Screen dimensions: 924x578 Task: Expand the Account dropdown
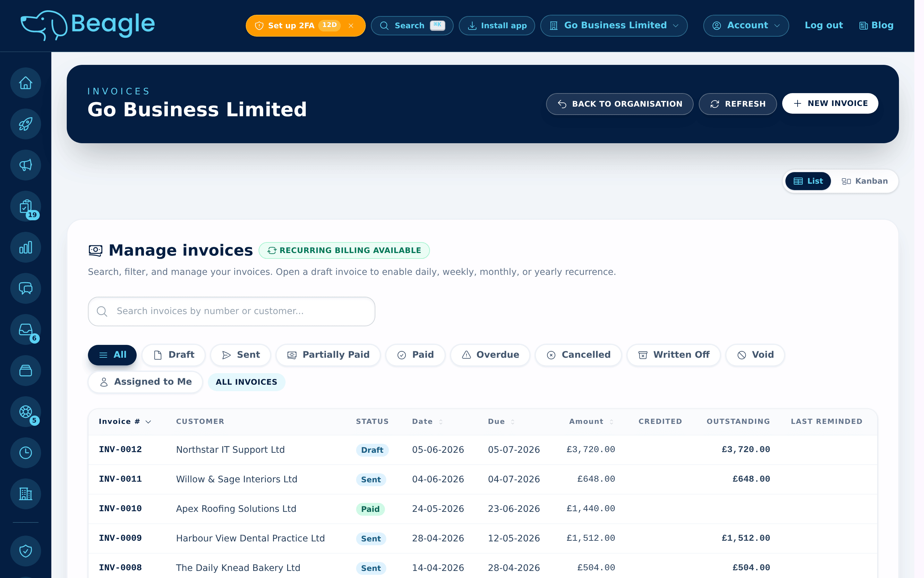pyautogui.click(x=746, y=26)
